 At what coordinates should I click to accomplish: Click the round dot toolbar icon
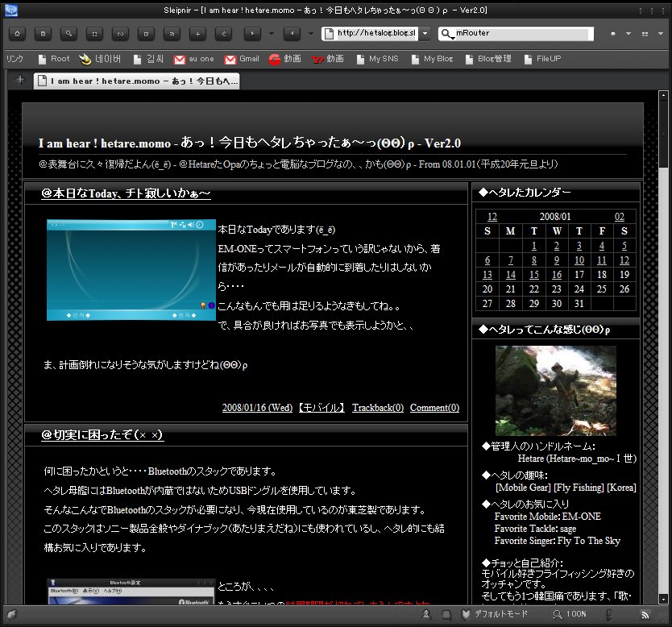[x=613, y=33]
